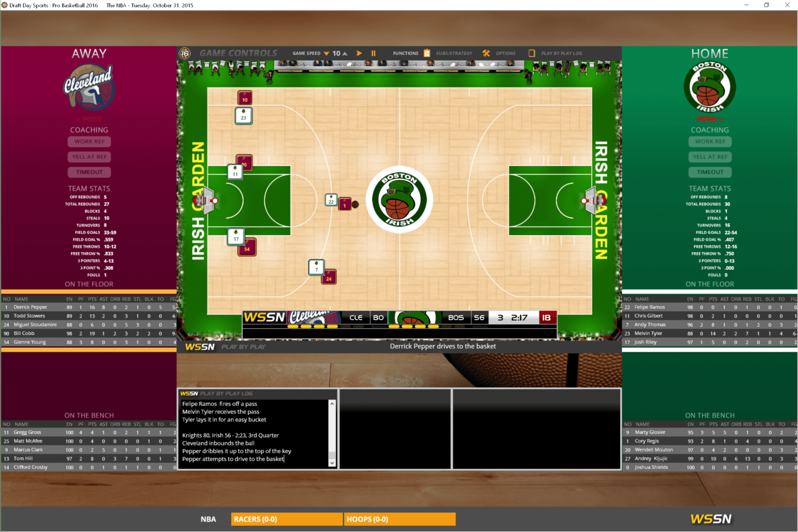Image resolution: width=798 pixels, height=532 pixels.
Task: Click the DDS 16 logo icon
Action: click(x=185, y=53)
